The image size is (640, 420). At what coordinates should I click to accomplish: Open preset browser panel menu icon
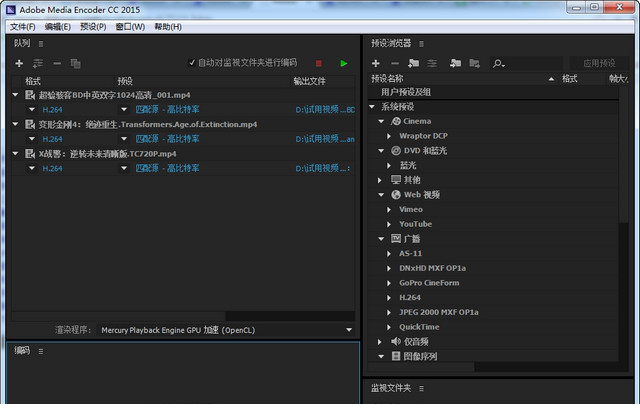click(422, 44)
